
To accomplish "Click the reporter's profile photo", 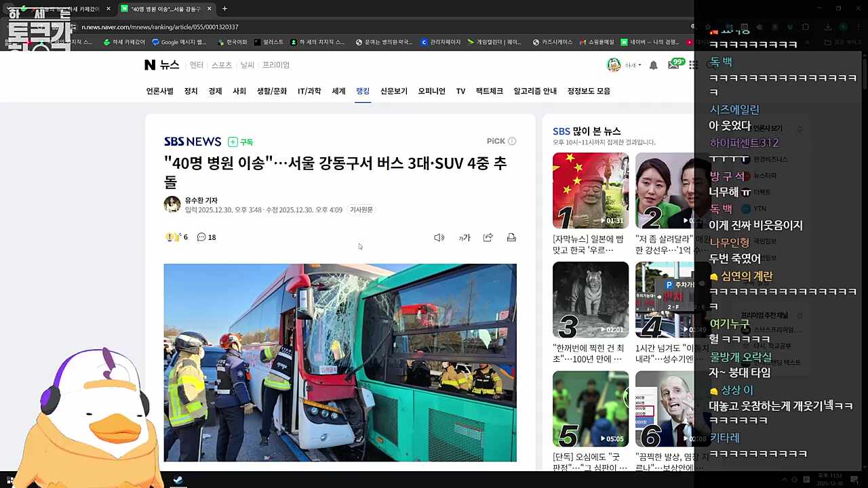I will (172, 204).
